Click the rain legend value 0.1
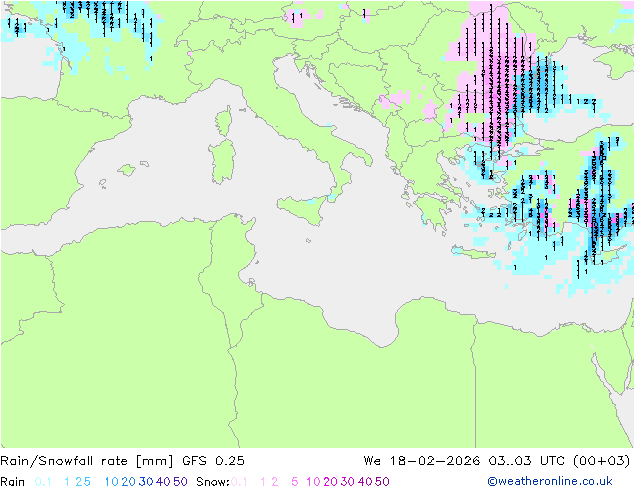Screen dimensions: 634x490 (x=43, y=482)
